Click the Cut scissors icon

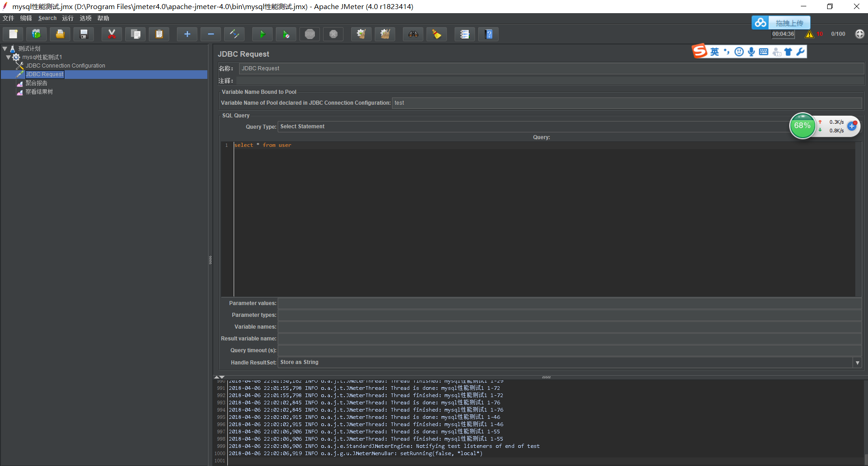pyautogui.click(x=112, y=34)
